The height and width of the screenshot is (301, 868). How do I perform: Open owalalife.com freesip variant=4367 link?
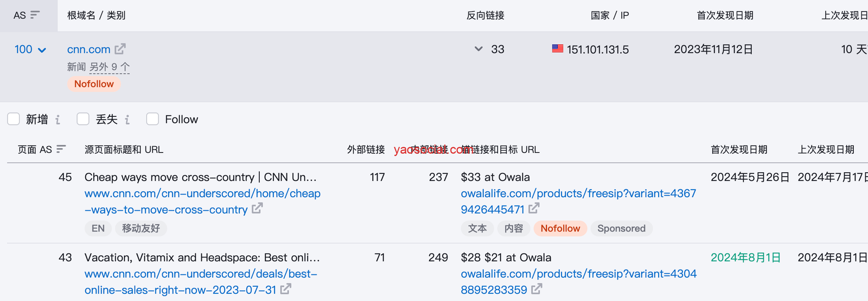pyautogui.click(x=578, y=193)
